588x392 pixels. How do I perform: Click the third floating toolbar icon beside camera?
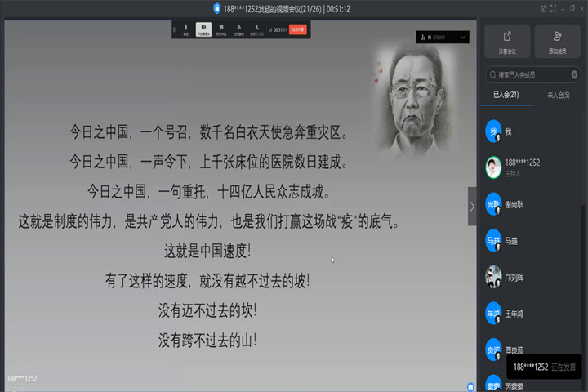click(x=221, y=29)
